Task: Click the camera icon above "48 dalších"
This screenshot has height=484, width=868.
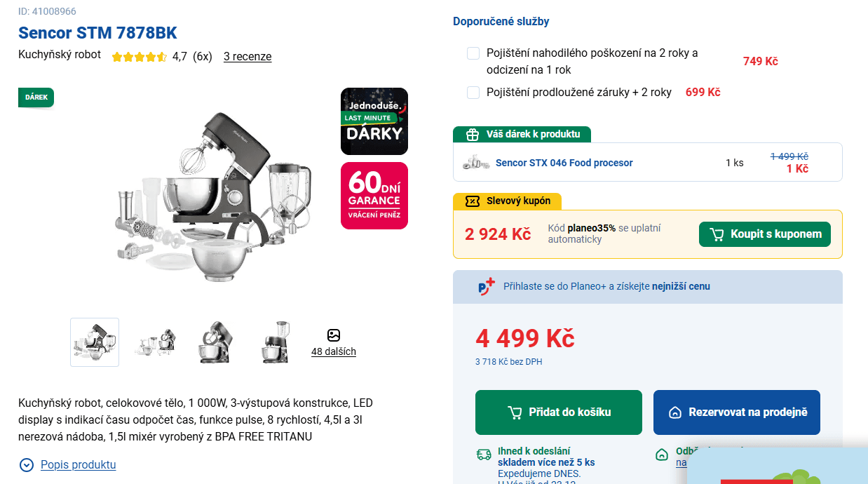Action: click(x=334, y=335)
